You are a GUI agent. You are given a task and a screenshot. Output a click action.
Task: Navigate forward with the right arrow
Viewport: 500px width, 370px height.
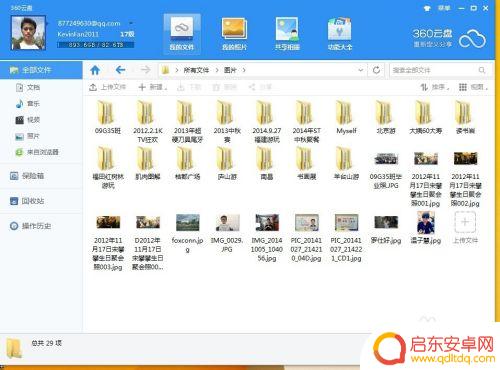[146, 70]
